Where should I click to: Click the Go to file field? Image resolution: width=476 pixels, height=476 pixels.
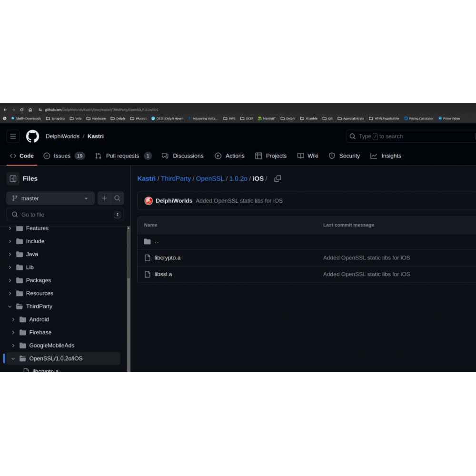tap(64, 215)
